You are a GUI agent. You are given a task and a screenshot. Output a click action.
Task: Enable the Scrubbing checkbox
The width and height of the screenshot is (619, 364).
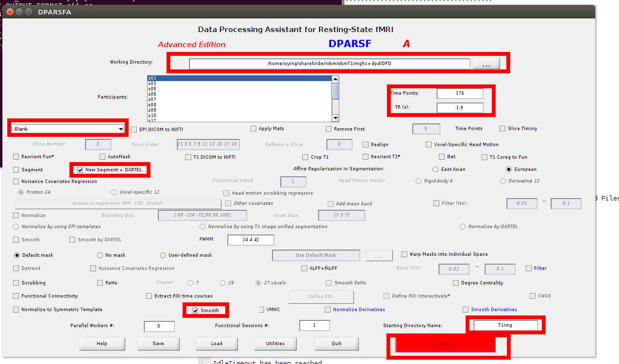(16, 283)
